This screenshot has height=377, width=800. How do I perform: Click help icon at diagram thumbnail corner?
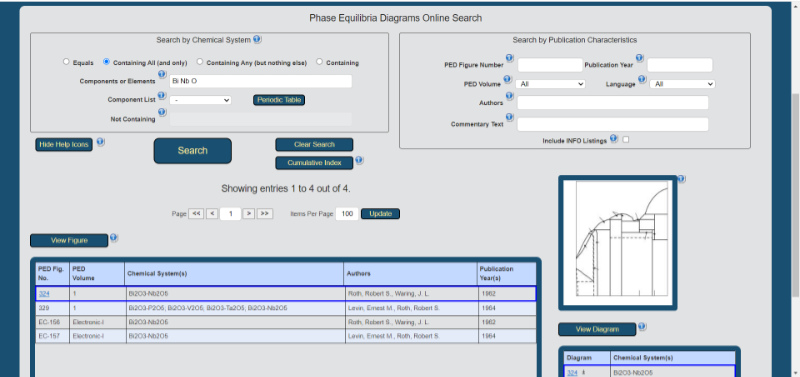681,179
